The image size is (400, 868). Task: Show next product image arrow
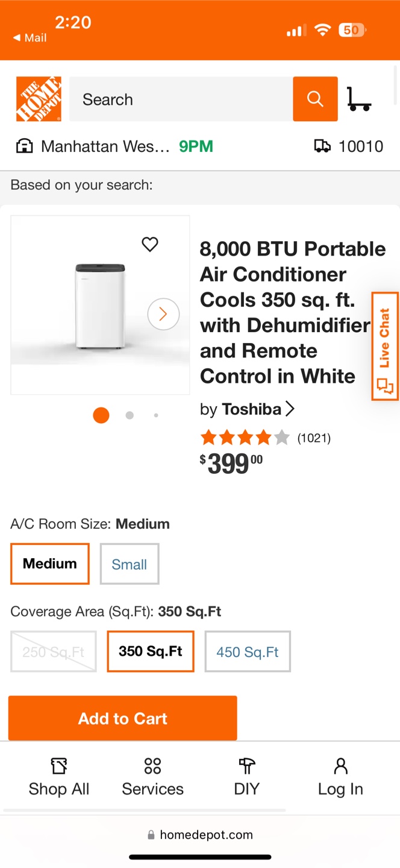pos(163,314)
